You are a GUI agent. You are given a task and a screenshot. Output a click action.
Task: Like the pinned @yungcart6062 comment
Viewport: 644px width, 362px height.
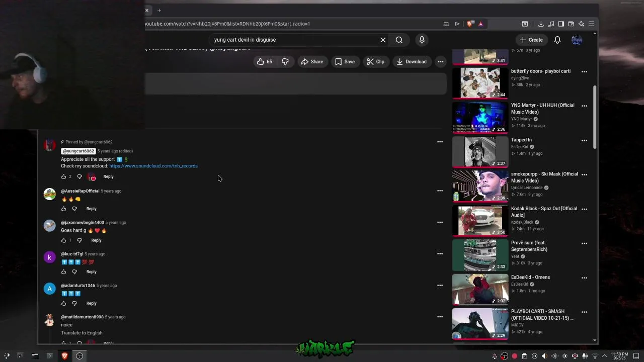(63, 176)
